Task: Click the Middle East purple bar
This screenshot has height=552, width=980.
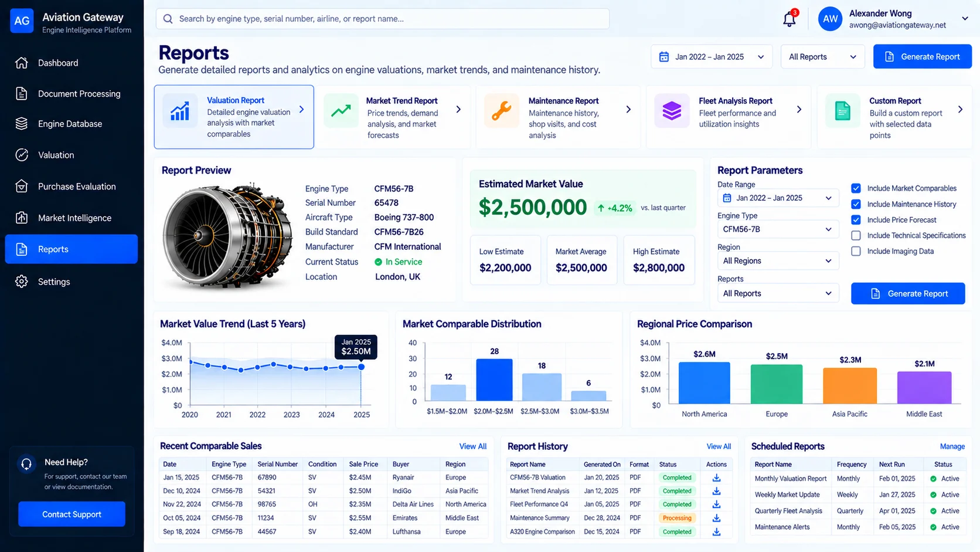Action: pyautogui.click(x=924, y=388)
